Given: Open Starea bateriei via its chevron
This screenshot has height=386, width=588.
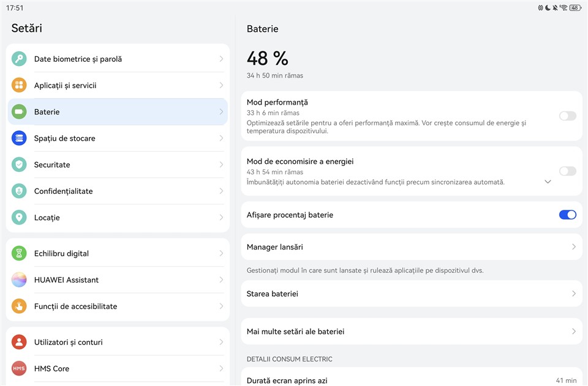Looking at the screenshot, I should (574, 294).
